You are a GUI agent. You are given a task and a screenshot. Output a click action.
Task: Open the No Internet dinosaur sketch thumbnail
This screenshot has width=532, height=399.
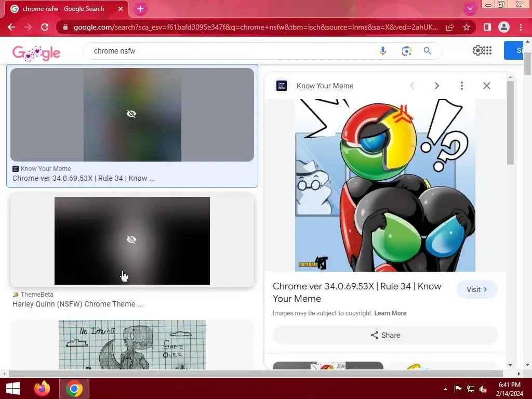(132, 345)
